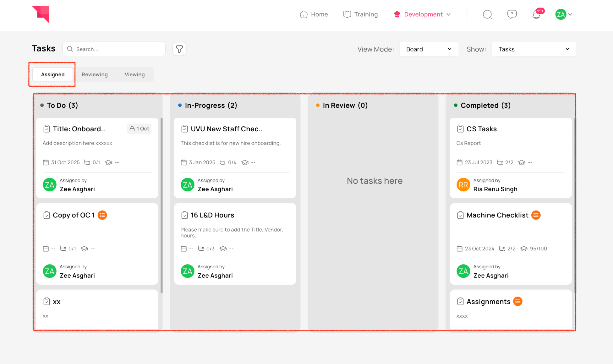Click the global search magnifier icon
The height and width of the screenshot is (364, 613).
(487, 14)
